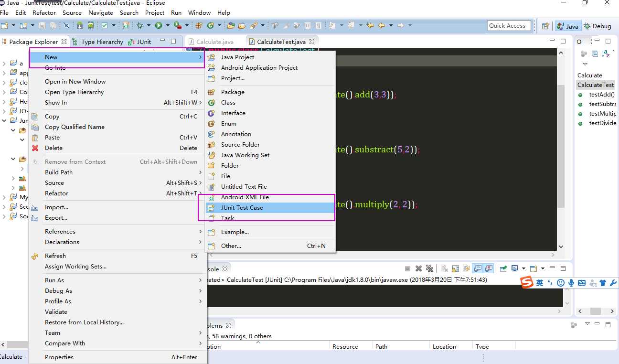Viewport: 619px width, 364px height.
Task: Choose Java Project from the New submenu
Action: tap(270, 57)
